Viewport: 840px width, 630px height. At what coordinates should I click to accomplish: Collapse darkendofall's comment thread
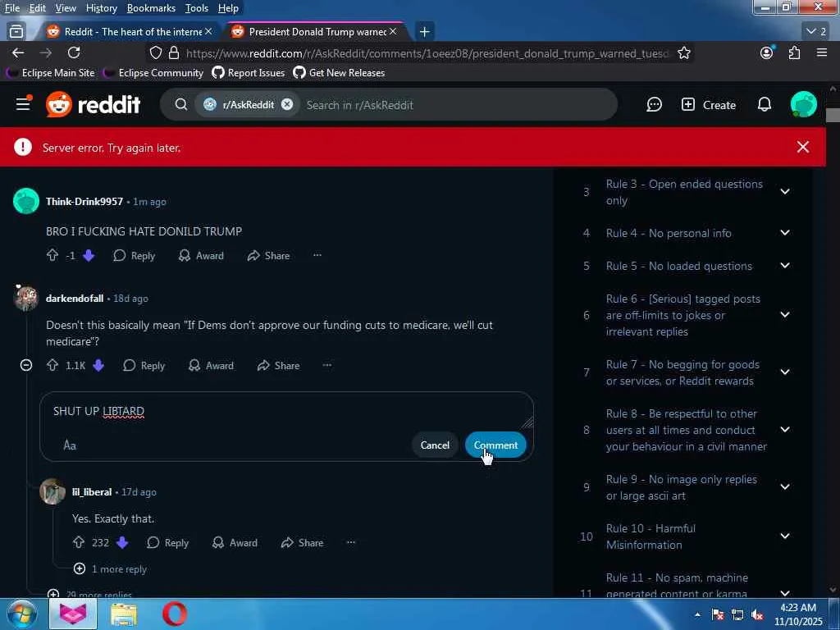pos(25,365)
